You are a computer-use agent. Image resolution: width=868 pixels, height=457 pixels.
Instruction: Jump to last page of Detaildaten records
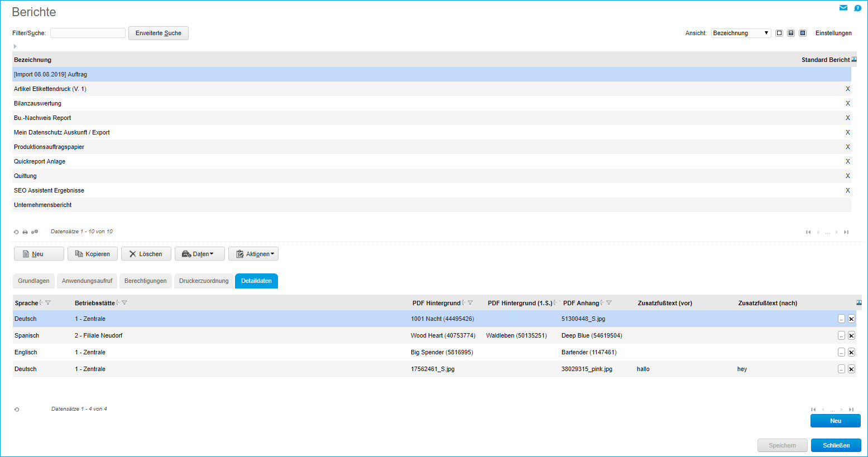851,410
